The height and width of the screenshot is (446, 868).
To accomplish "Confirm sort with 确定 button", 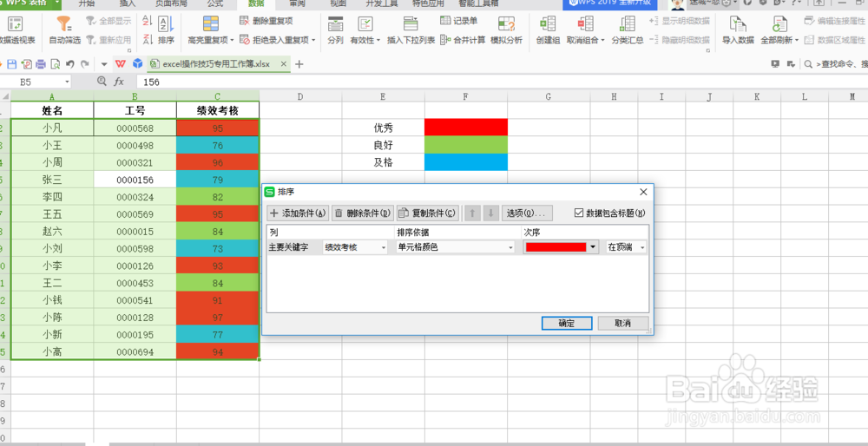I will click(567, 323).
